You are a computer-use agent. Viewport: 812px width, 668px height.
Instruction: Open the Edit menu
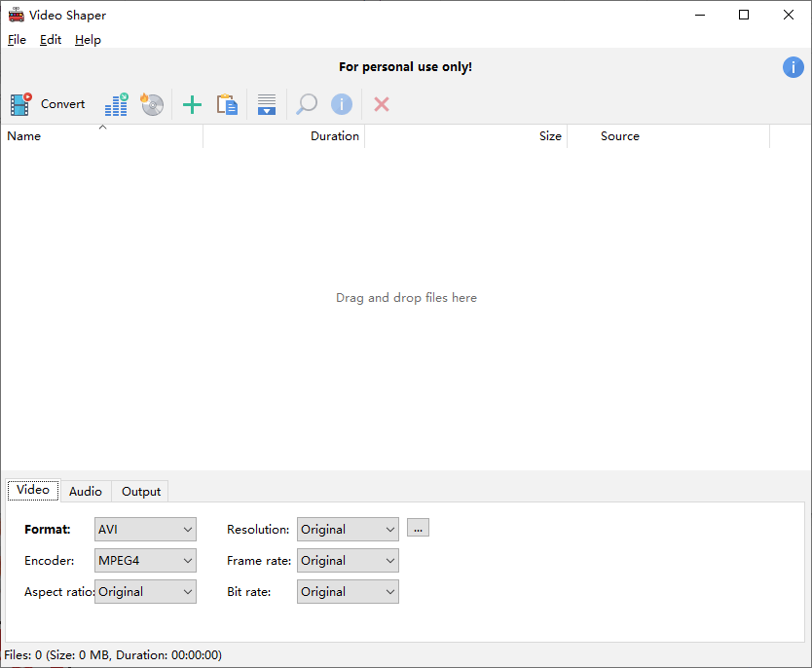coord(51,40)
